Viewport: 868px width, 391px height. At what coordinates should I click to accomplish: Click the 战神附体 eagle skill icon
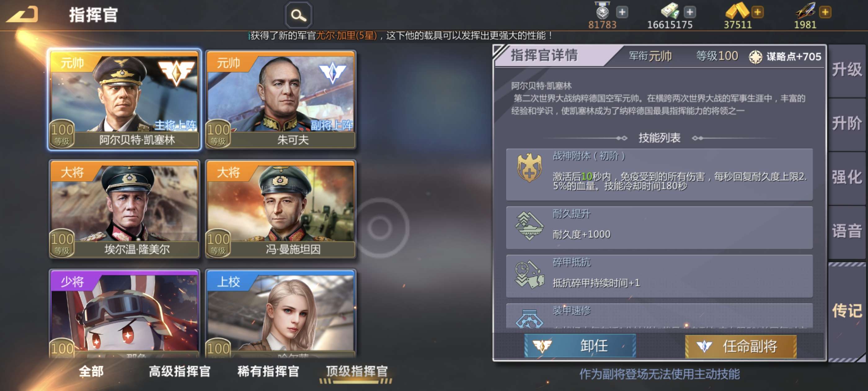coord(529,167)
